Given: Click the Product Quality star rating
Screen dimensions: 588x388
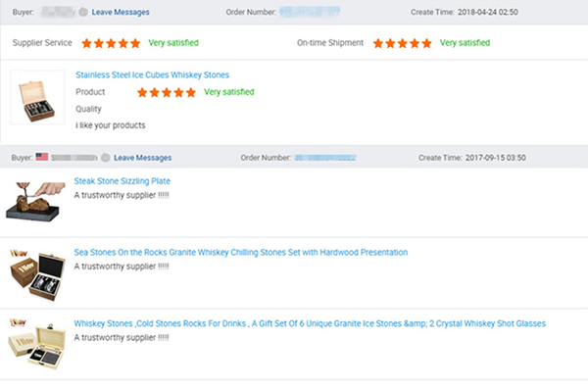Looking at the screenshot, I should coord(167,92).
